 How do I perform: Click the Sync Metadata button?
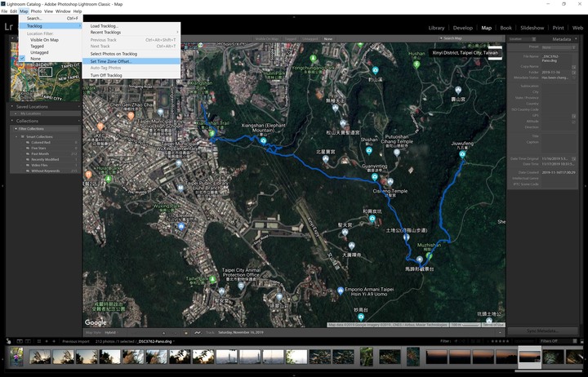click(x=542, y=331)
